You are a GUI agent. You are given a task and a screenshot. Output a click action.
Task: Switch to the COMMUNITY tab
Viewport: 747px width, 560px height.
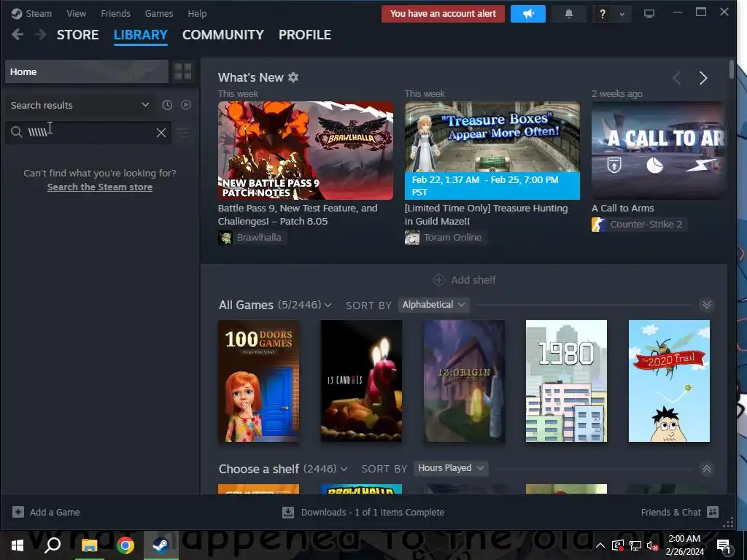tap(223, 35)
